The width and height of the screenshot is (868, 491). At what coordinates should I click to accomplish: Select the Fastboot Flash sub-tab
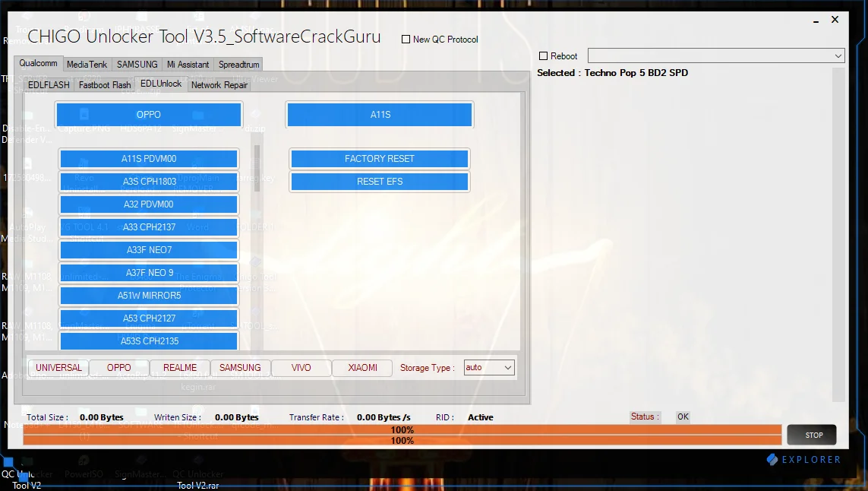click(105, 85)
